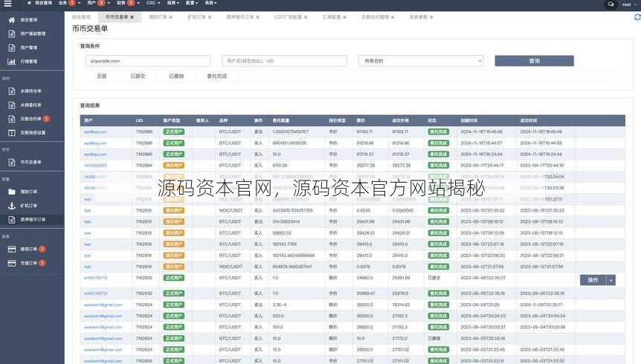Image resolution: width=641 pixels, height=364 pixels.
Task: Switch to the 交割合约管理 page tab
Action: coord(375,17)
